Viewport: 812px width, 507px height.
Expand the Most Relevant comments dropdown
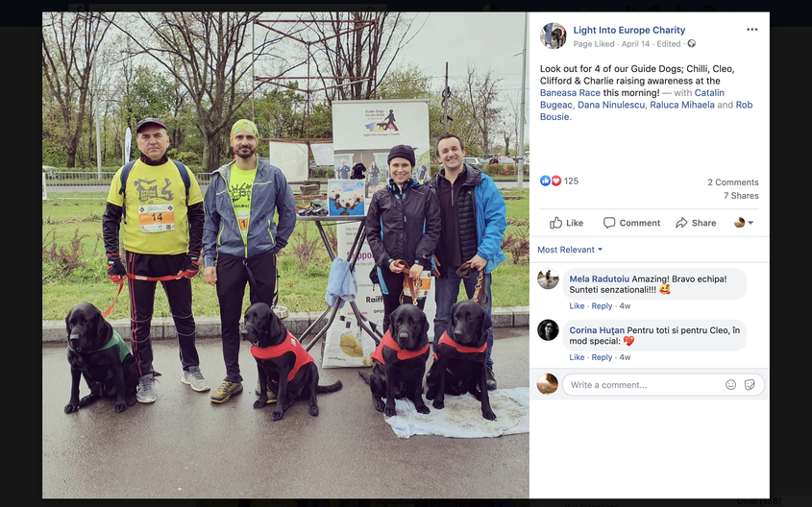tap(570, 250)
